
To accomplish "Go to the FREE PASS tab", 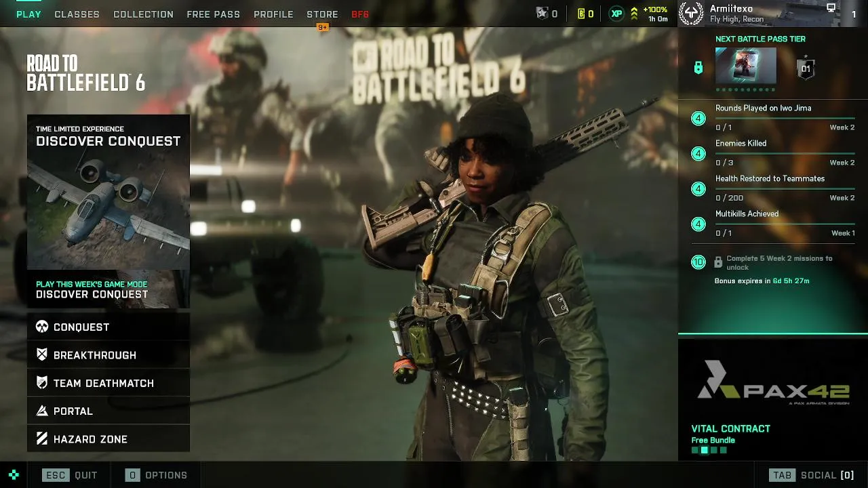I will [x=213, y=14].
